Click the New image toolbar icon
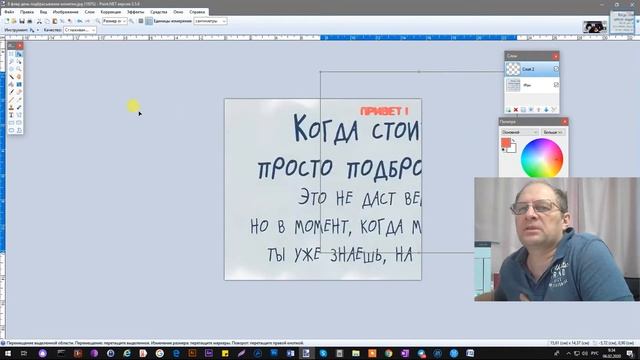 pos(7,21)
